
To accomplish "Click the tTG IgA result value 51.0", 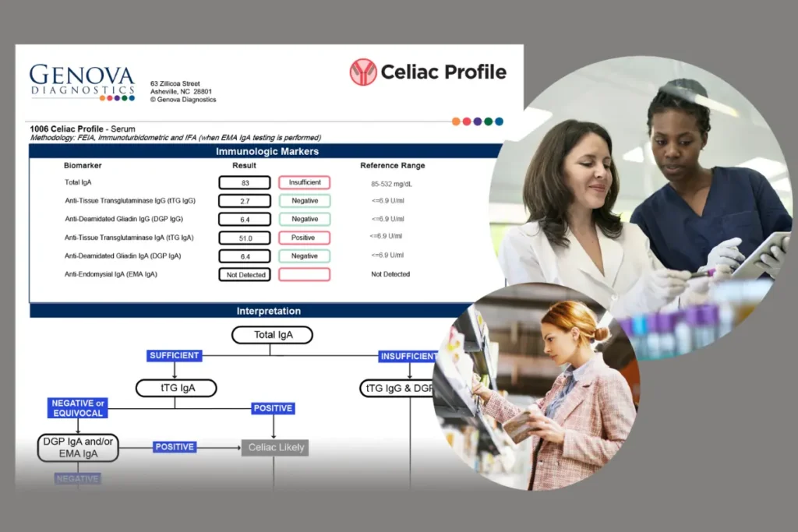I will coord(245,238).
